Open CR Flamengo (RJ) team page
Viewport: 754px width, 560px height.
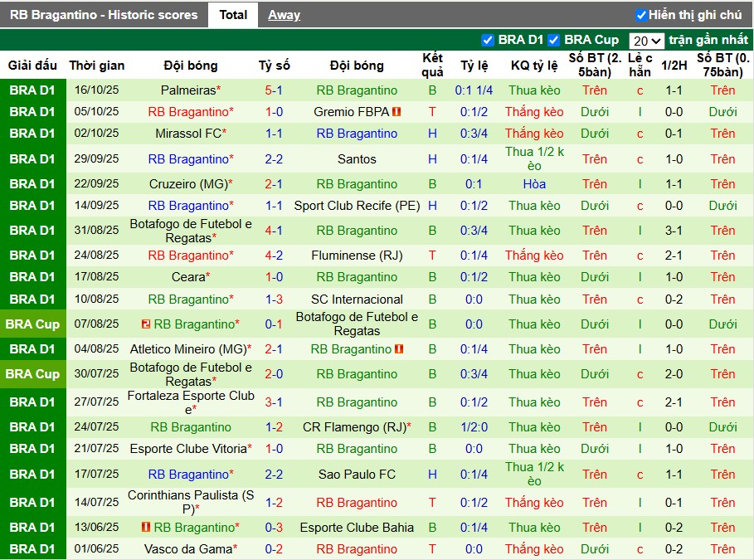tap(353, 427)
